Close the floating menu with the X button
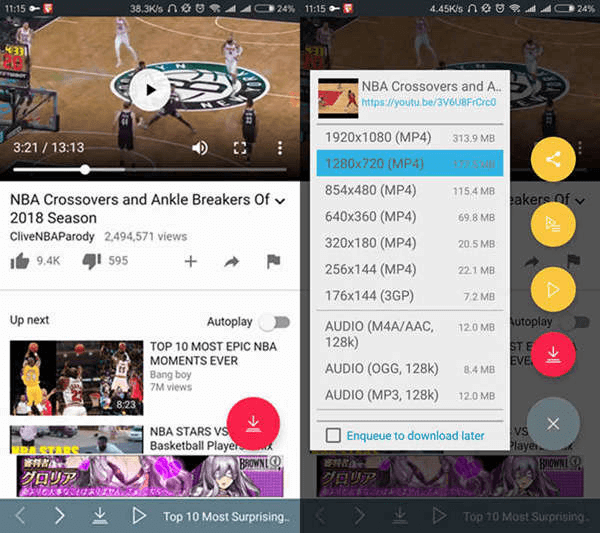The height and width of the screenshot is (533, 600). pyautogui.click(x=553, y=424)
